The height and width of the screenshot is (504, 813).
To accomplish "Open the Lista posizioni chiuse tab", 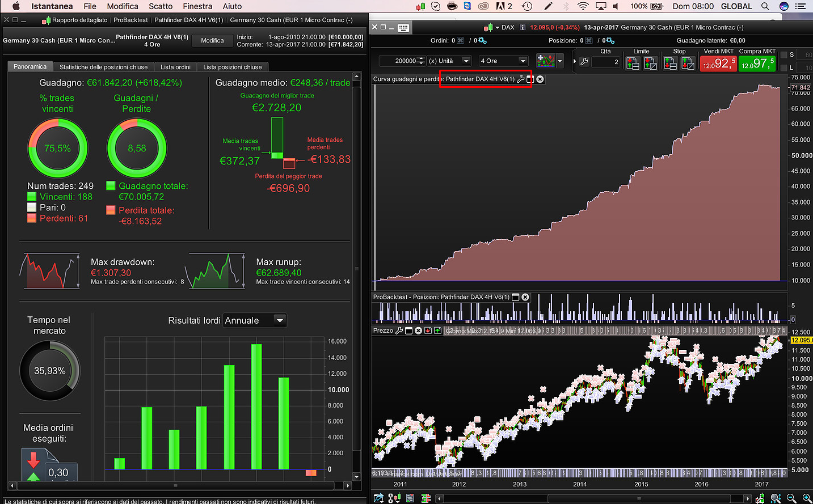I will 233,67.
